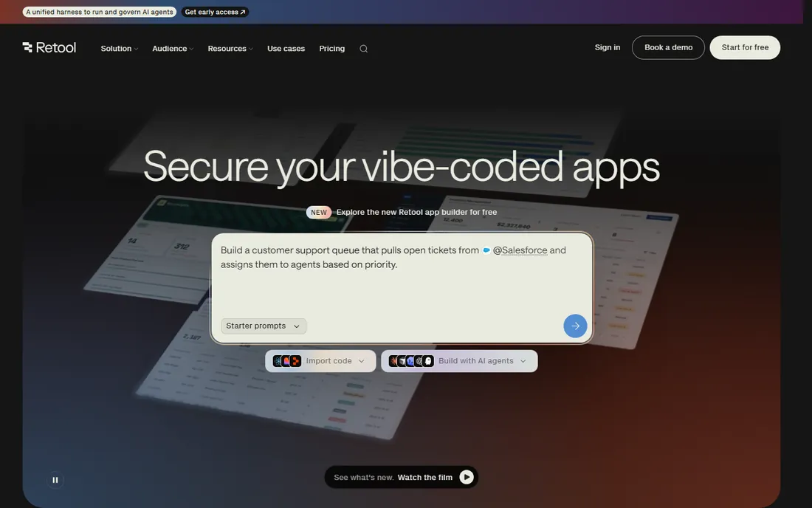Expand the Resources menu
This screenshot has width=812, height=508.
coord(230,49)
